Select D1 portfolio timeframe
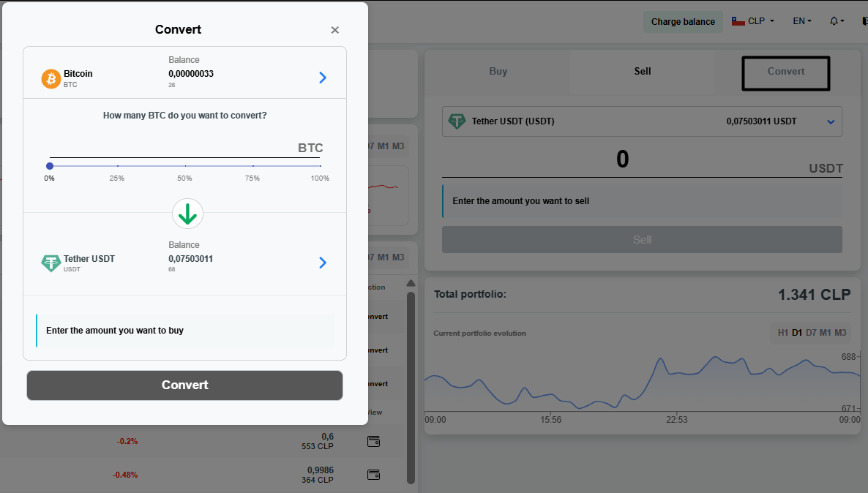 (796, 333)
